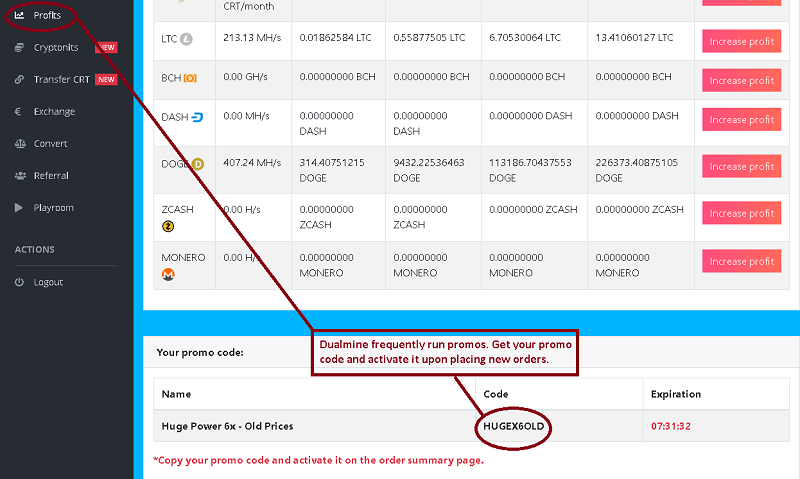Click the value 226373.40875105 DOGE
The width and height of the screenshot is (800, 479).
click(x=637, y=170)
